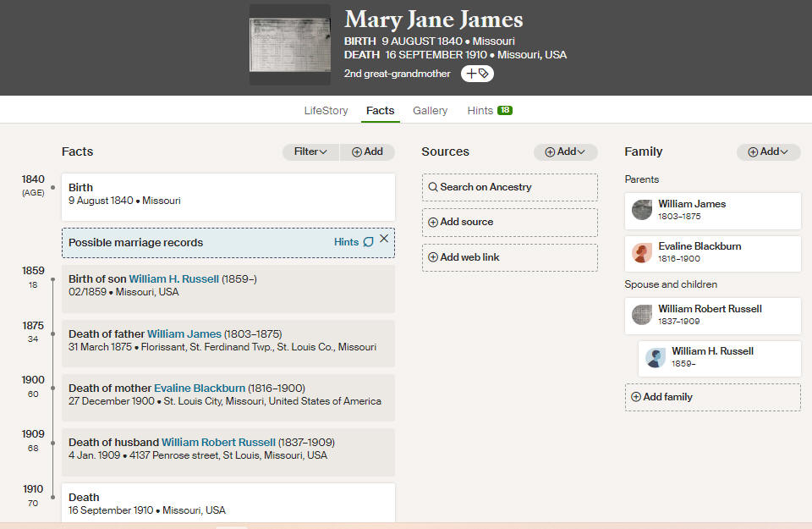Click William H. Russell's avatar icon
812x529 pixels.
[655, 358]
